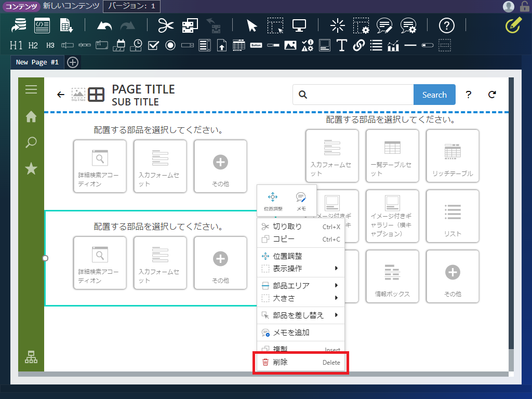This screenshot has height=399, width=532.
Task: Expand the 表示操作 submenu arrow
Action: [x=336, y=269]
